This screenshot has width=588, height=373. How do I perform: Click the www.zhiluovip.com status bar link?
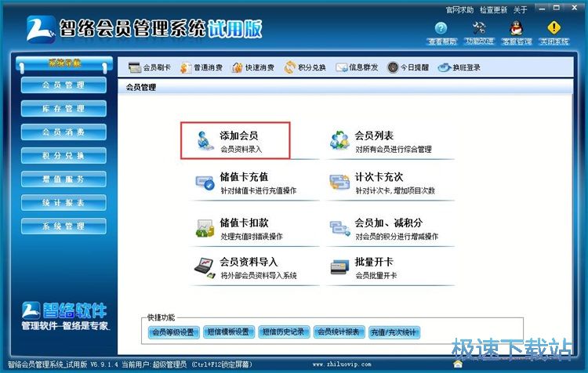point(342,364)
